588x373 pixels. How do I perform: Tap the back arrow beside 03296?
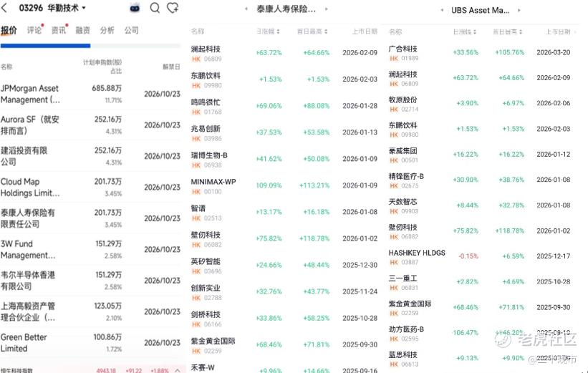[5, 7]
